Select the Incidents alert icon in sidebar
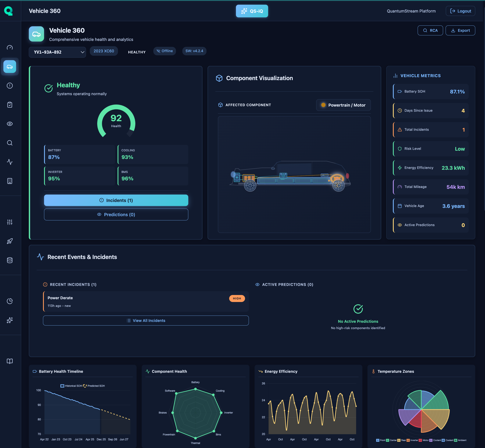Image resolution: width=485 pixels, height=448 pixels. point(10,85)
